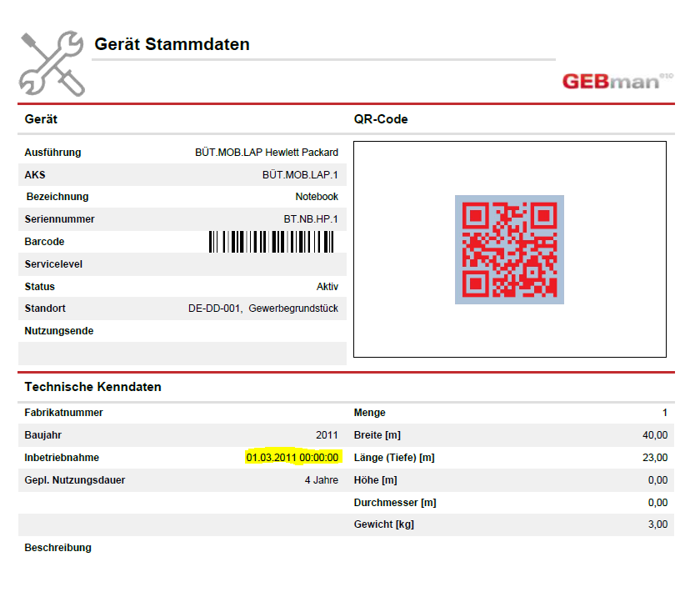Click the Beschreibung label

coord(58,548)
